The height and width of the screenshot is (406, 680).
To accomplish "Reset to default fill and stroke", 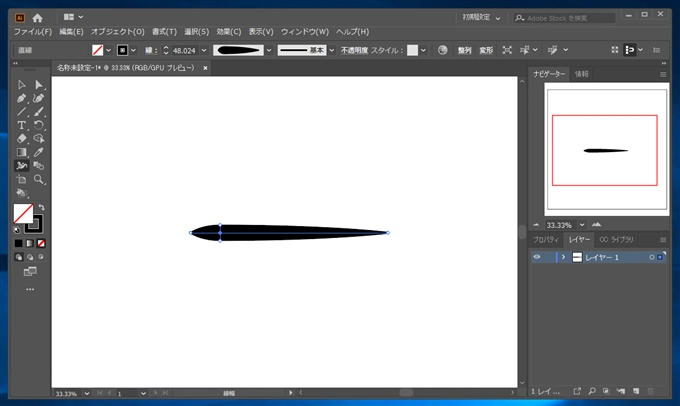I will tap(16, 230).
